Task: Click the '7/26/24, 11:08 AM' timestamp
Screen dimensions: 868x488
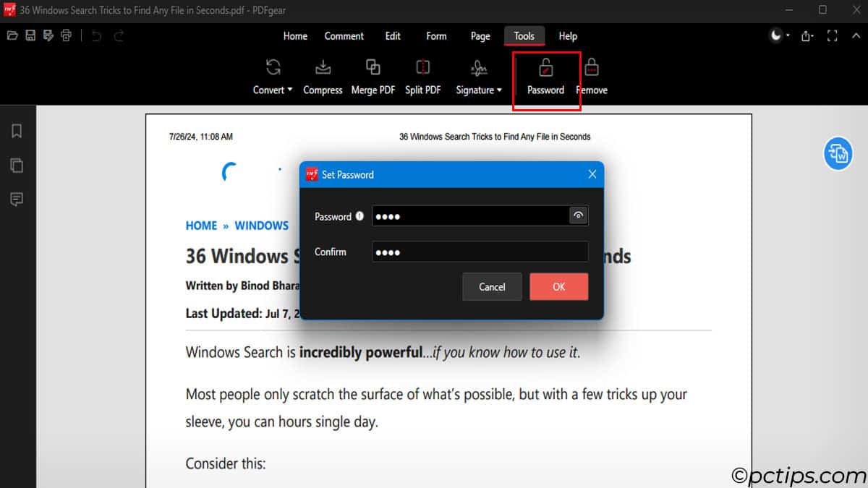Action: click(x=201, y=137)
